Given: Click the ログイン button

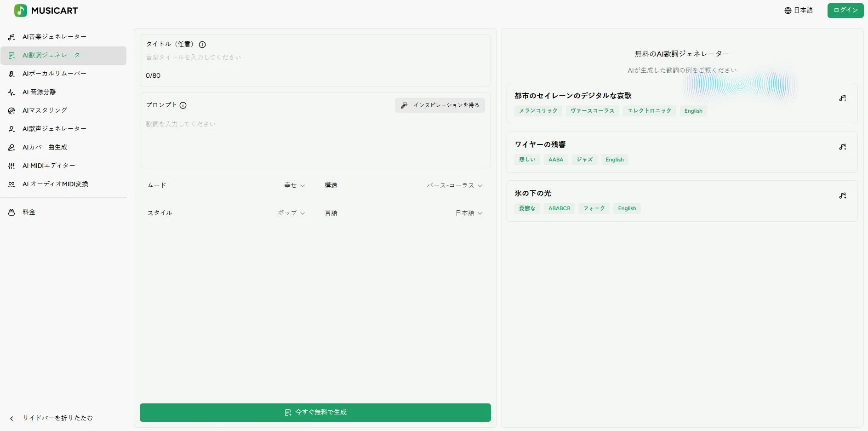Looking at the screenshot, I should [x=845, y=10].
